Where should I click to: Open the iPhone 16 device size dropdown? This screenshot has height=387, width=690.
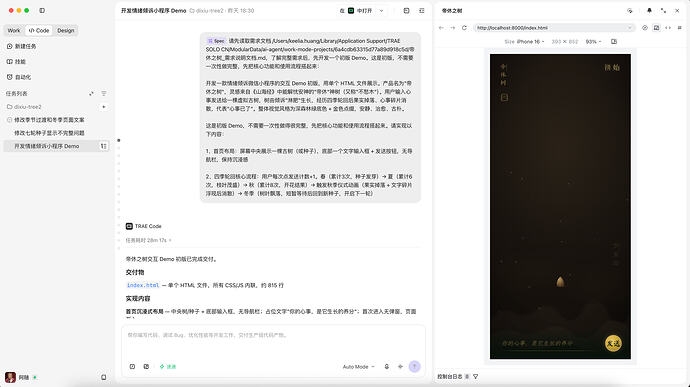click(525, 41)
